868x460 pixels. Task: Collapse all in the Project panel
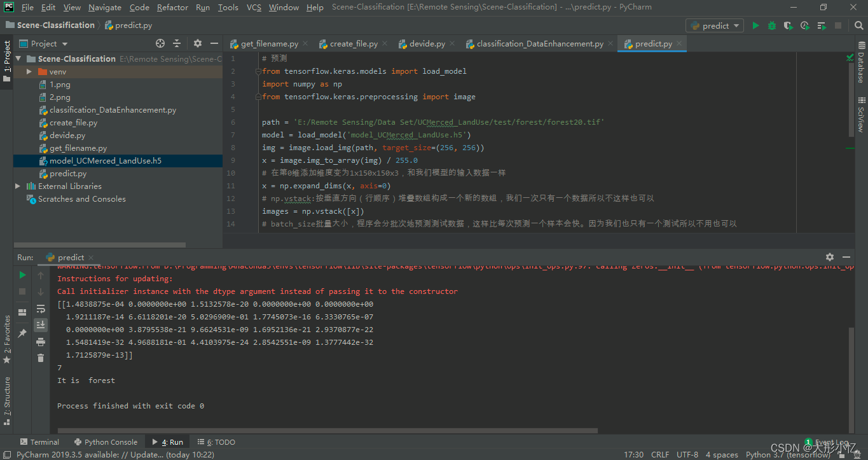coord(177,43)
